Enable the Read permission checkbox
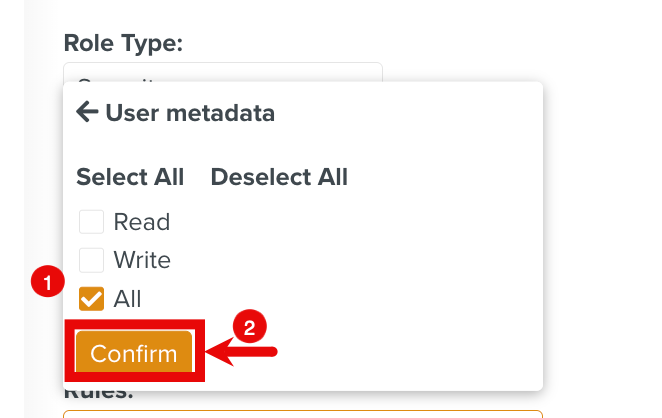Screen dimensions: 662x418 [x=92, y=222]
